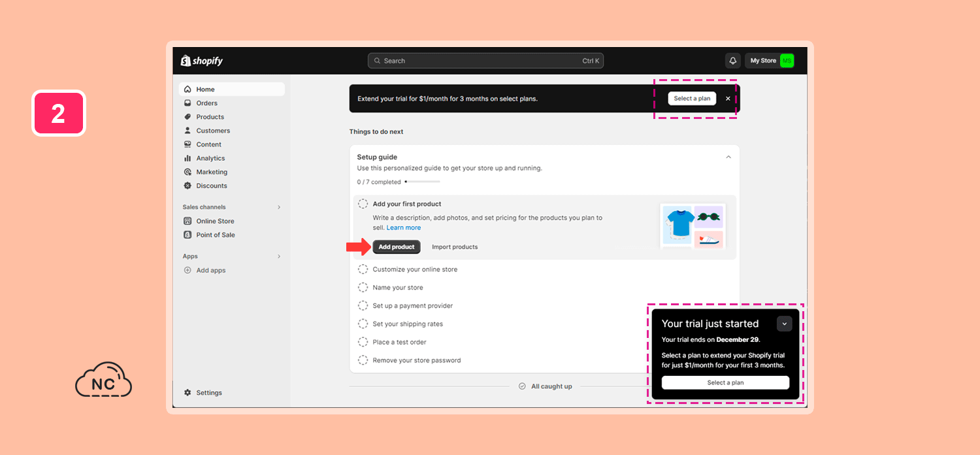Click the Point of Sale icon
980x455 pixels.
[188, 235]
